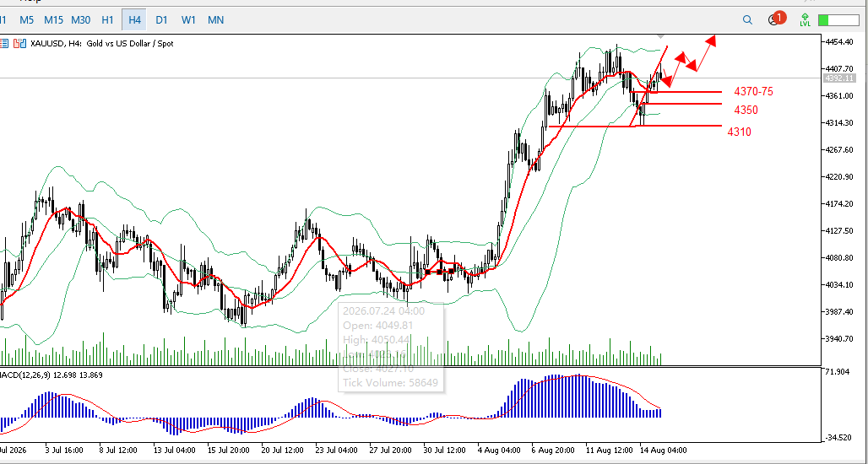Viewport: 868px width, 464px height.
Task: Click tooltip date 2026.07.24 04:00
Action: click(383, 310)
